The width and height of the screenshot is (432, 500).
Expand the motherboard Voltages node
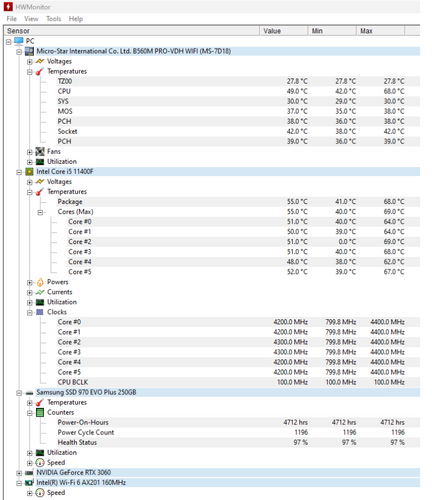tap(30, 62)
